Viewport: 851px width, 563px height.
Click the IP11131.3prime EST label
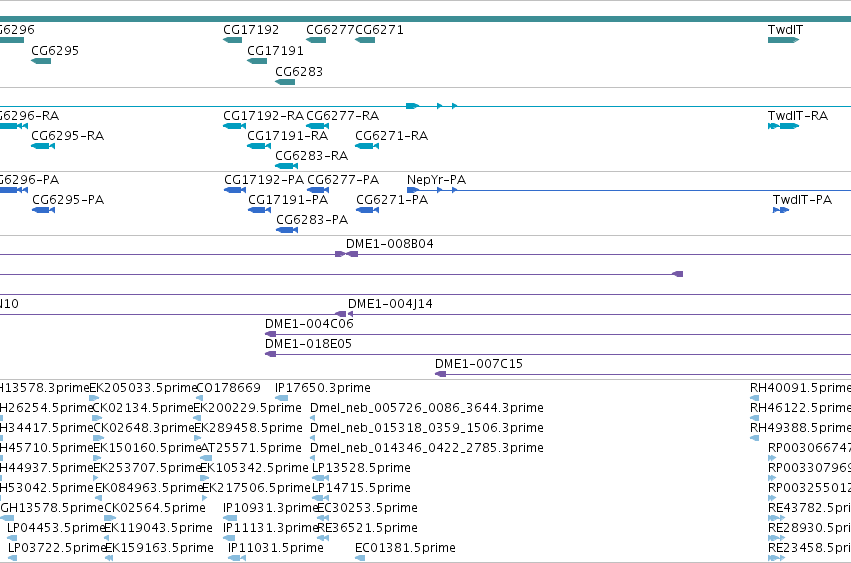(270, 528)
